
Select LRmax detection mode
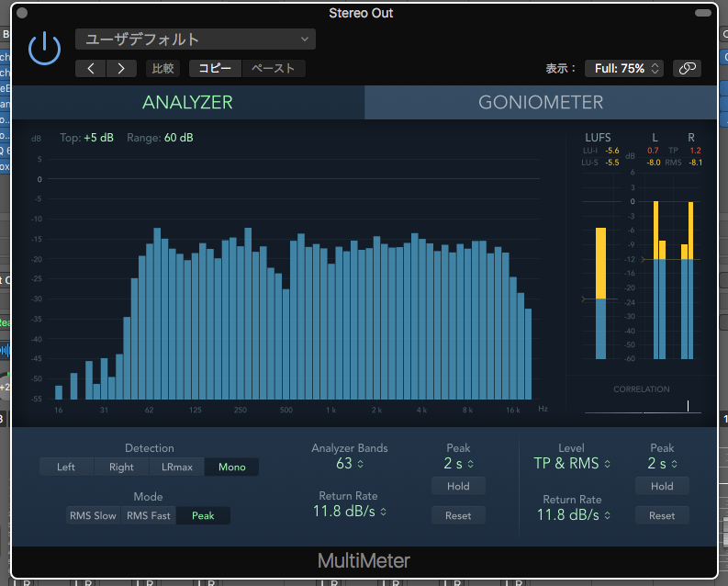tap(176, 467)
